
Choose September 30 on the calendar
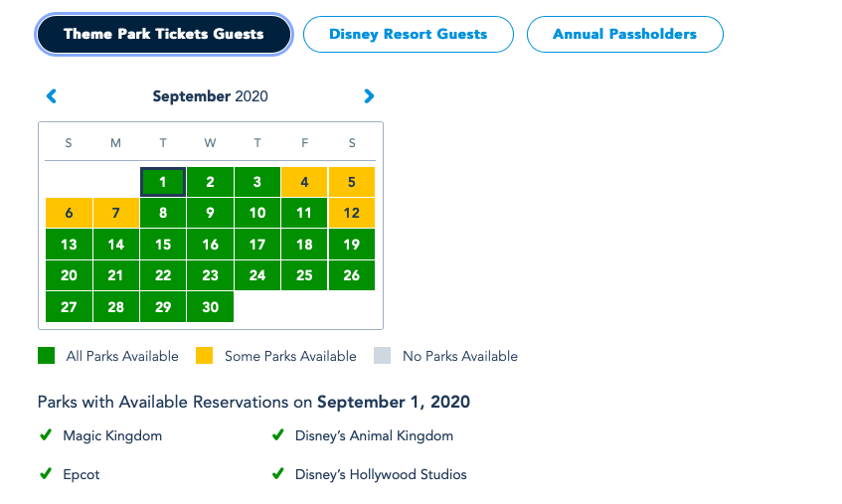click(x=210, y=307)
